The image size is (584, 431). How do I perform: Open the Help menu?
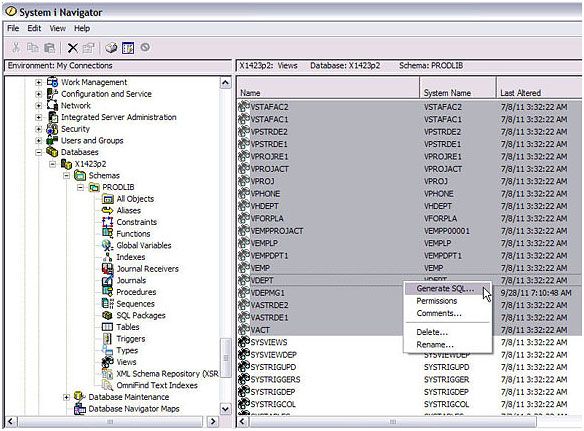tap(82, 28)
